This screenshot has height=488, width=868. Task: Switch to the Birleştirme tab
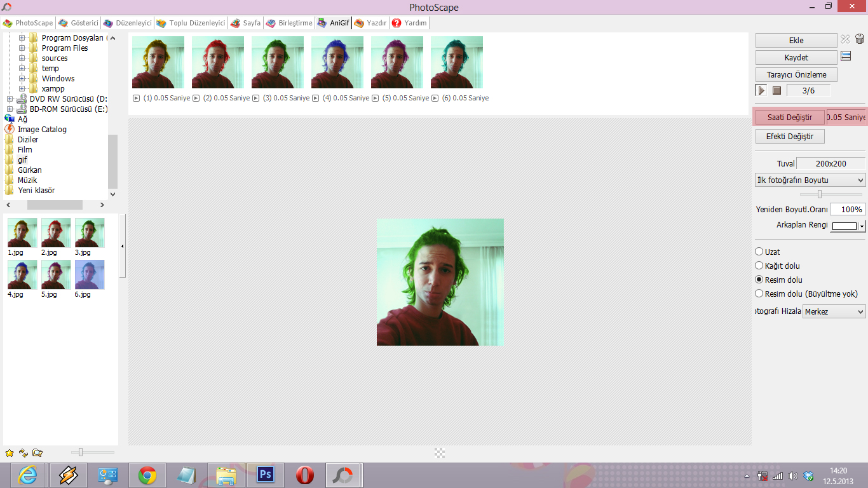[x=289, y=23]
